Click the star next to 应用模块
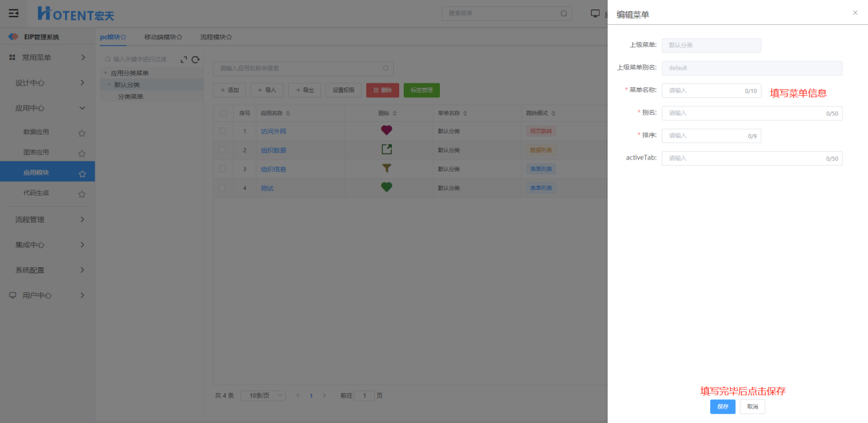The image size is (868, 423). (82, 174)
